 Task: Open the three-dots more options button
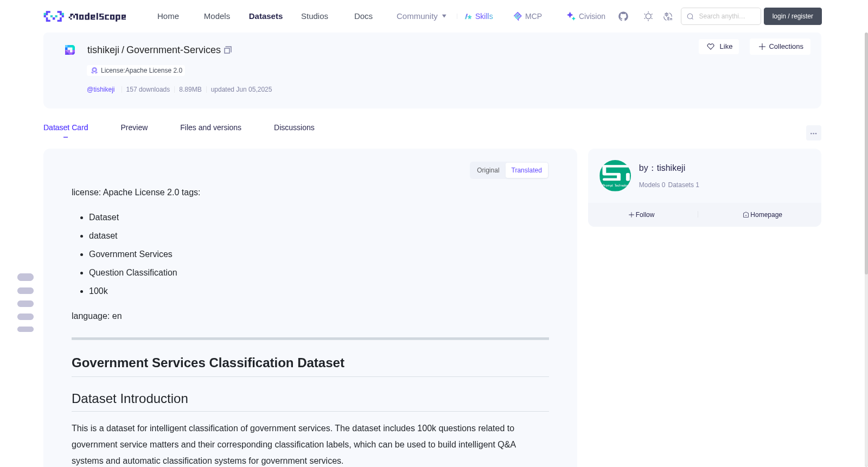(813, 133)
